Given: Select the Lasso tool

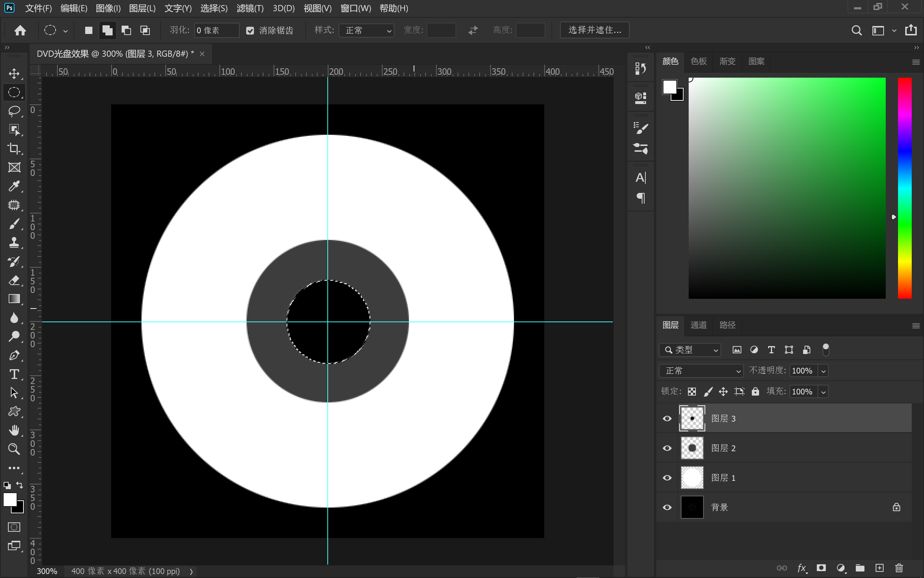Looking at the screenshot, I should 14,111.
